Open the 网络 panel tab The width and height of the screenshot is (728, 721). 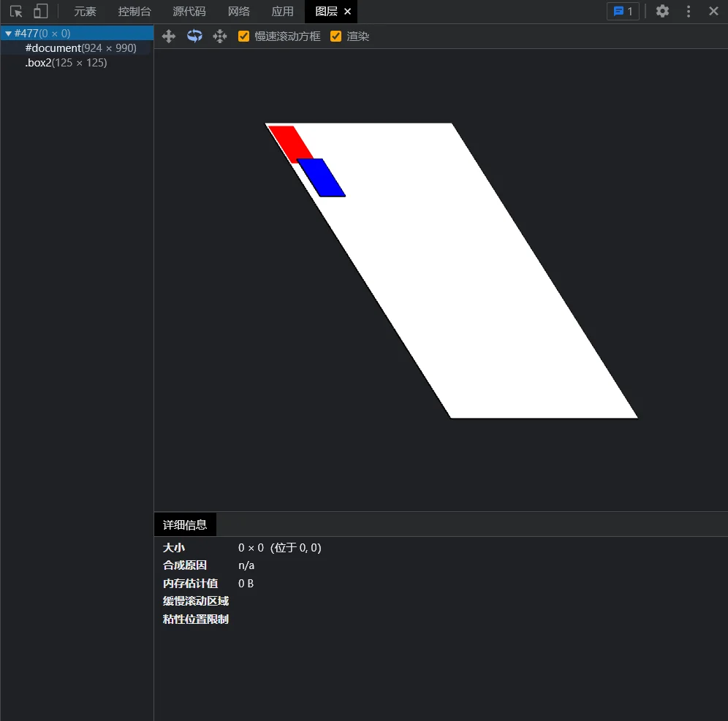click(238, 11)
